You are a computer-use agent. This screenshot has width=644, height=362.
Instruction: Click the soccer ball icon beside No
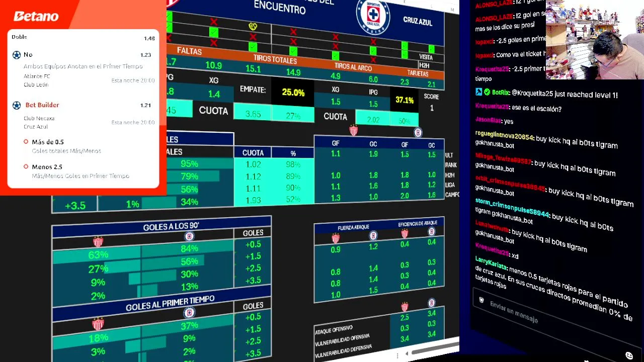17,55
